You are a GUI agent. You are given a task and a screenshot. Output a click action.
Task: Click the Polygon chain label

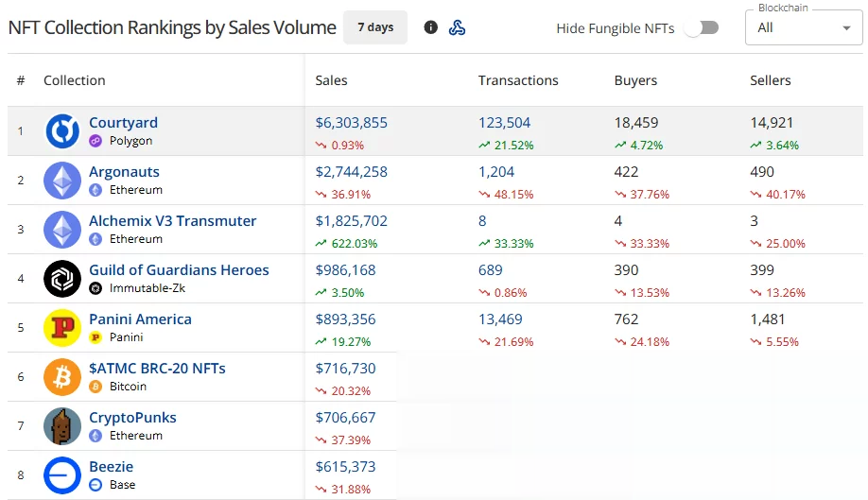pos(130,141)
